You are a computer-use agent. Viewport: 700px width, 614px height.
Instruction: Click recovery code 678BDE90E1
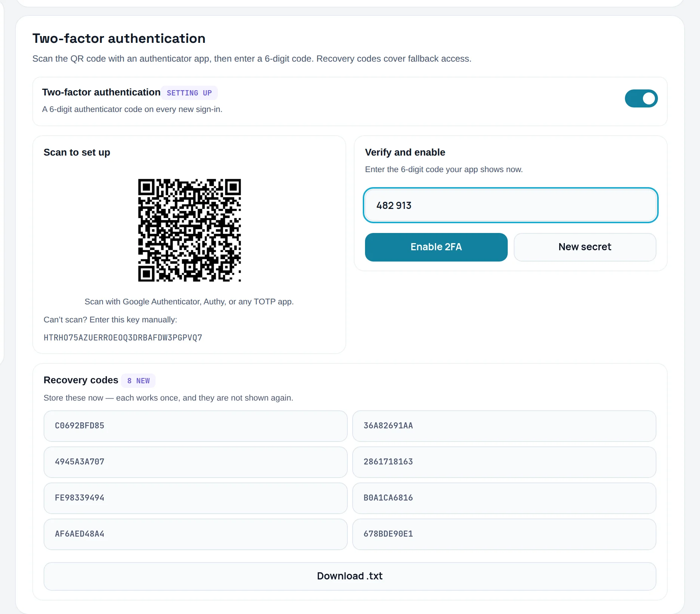pyautogui.click(x=504, y=534)
